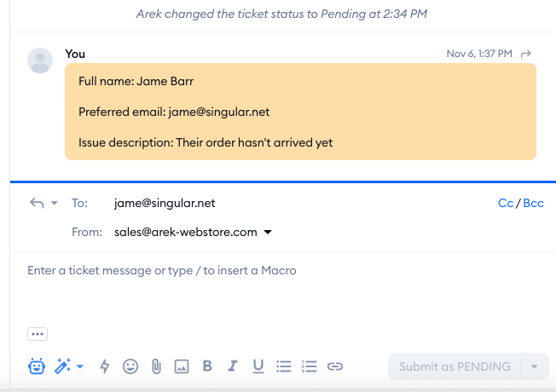Add a Cc recipient
The height and width of the screenshot is (392, 556).
click(506, 204)
